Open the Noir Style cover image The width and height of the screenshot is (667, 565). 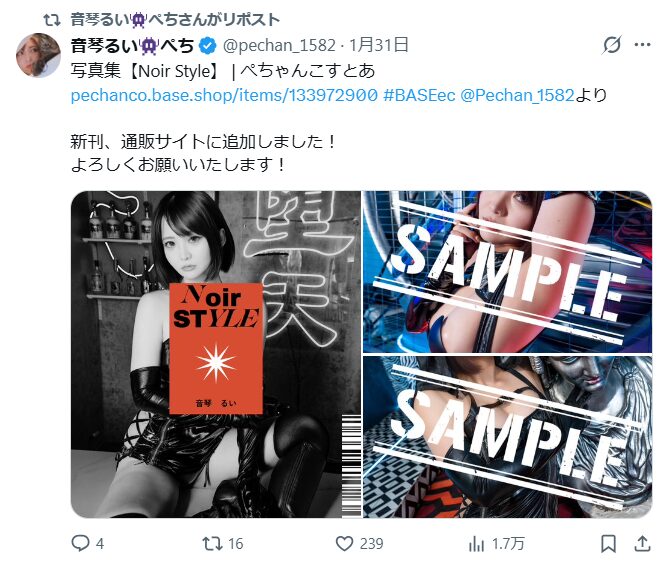[x=216, y=354]
